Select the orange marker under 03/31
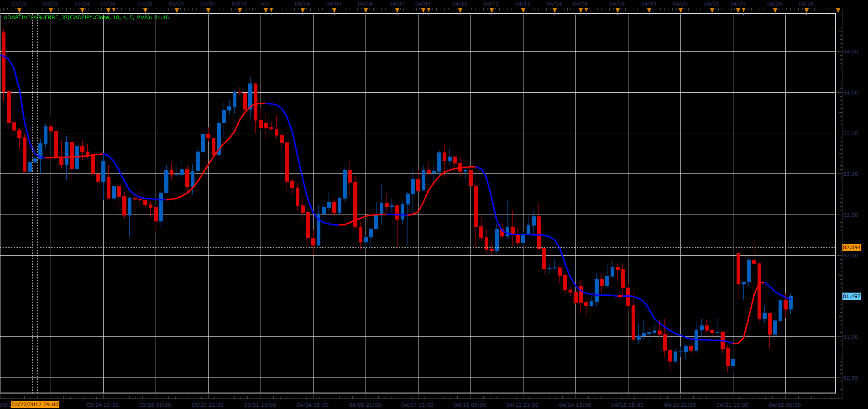868x409 pixels. [x=240, y=10]
